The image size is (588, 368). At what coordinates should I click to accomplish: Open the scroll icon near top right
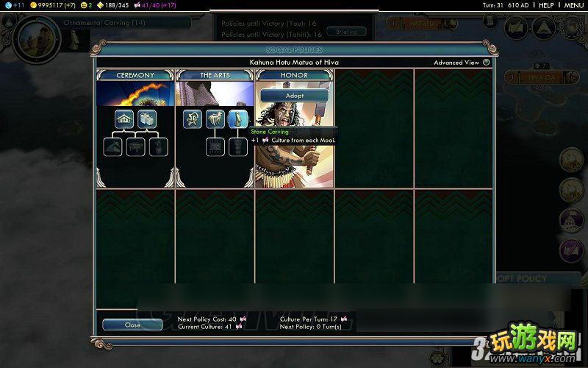[490, 21]
